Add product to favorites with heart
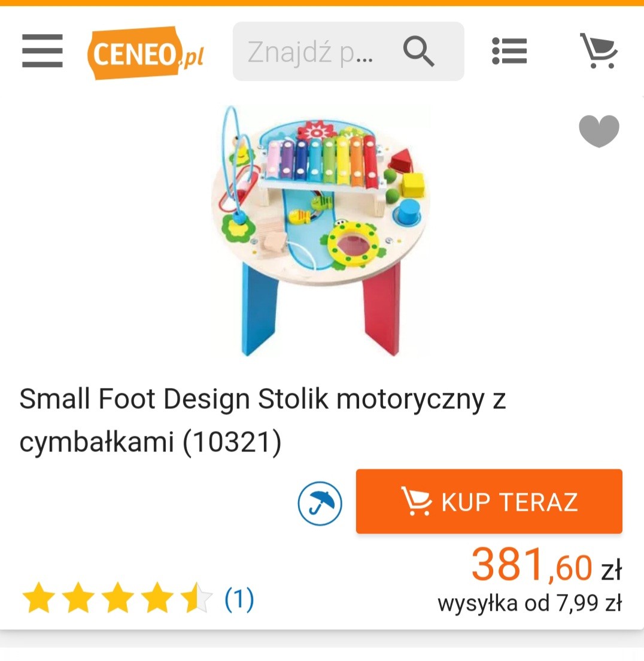The height and width of the screenshot is (661, 644). [x=599, y=131]
